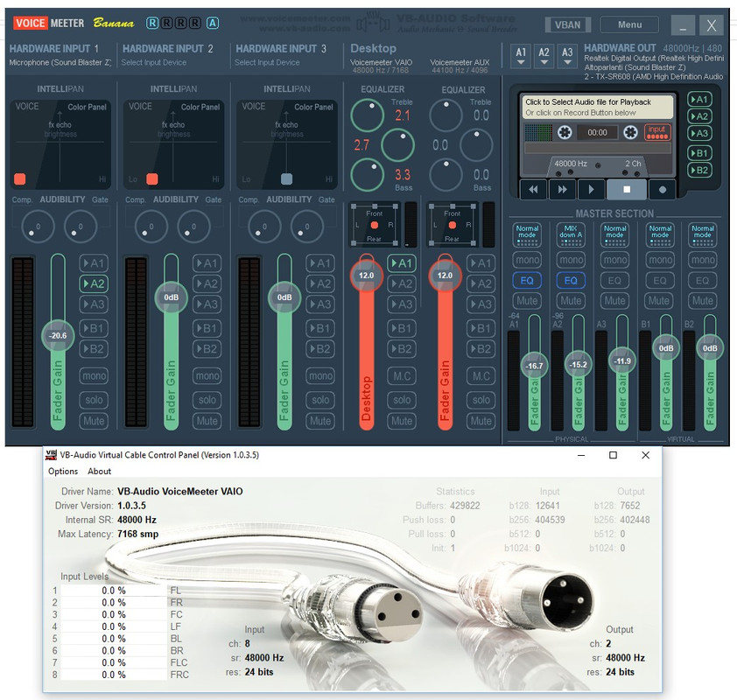Click the cassette rewind button
The height and width of the screenshot is (700, 737).
tap(533, 189)
